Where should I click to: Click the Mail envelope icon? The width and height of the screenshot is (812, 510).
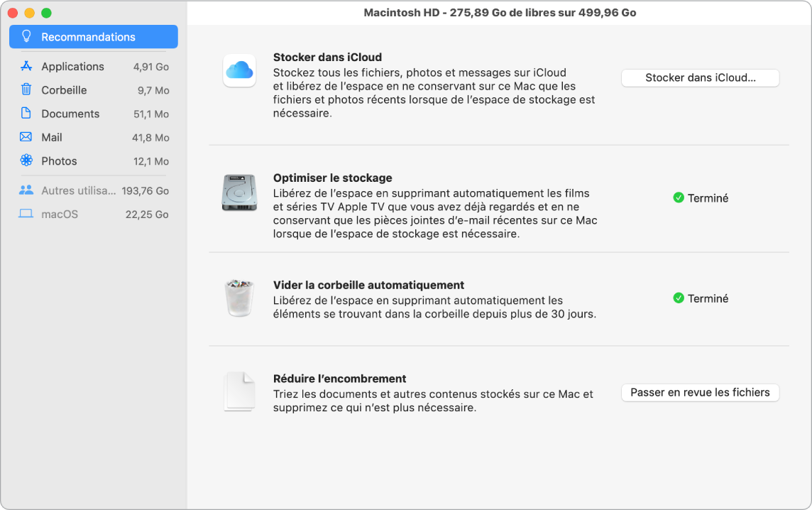26,137
